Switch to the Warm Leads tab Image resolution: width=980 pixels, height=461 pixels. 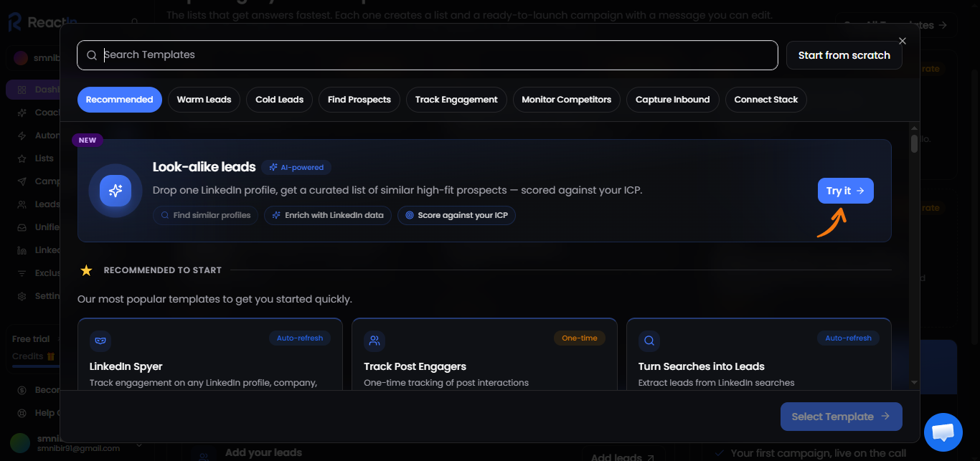coord(204,100)
